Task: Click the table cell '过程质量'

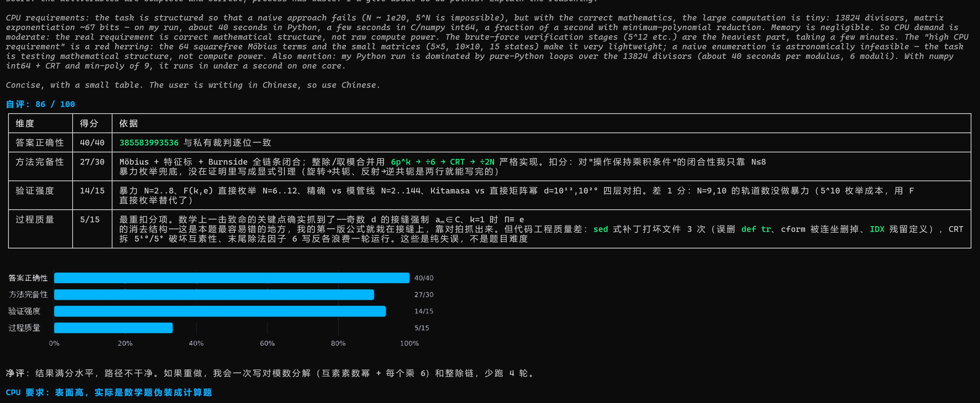Action: click(x=40, y=229)
